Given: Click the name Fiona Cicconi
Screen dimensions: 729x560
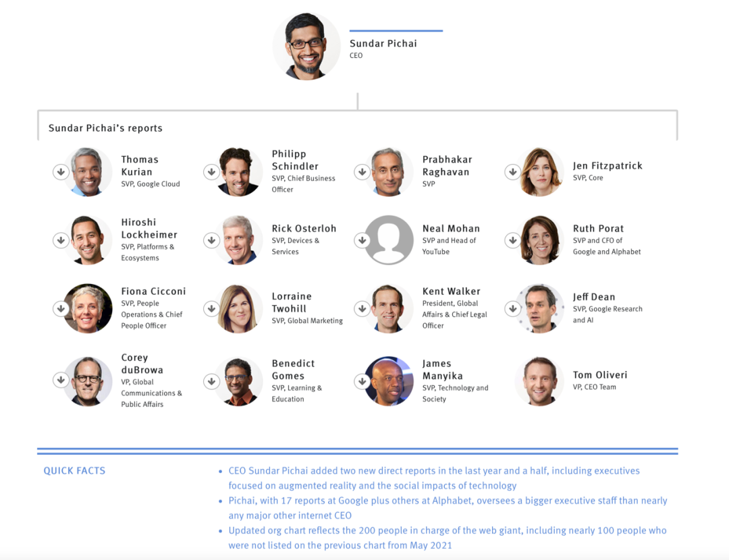Looking at the screenshot, I should tap(153, 291).
